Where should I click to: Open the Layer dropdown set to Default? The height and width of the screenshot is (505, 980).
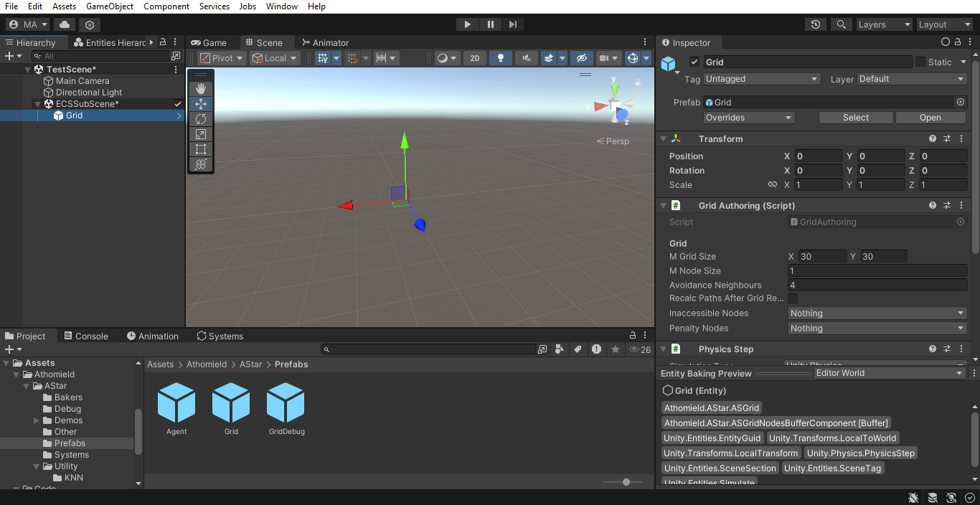(912, 79)
